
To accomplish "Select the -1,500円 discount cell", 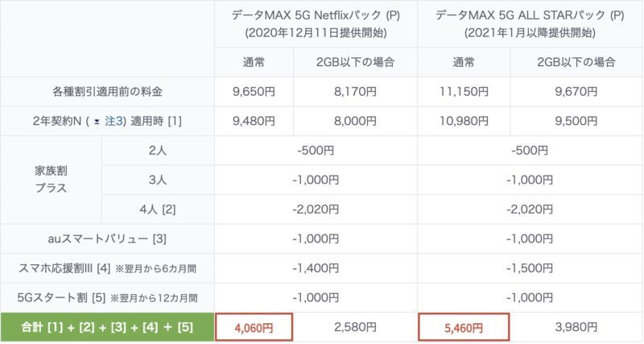I will (530, 267).
